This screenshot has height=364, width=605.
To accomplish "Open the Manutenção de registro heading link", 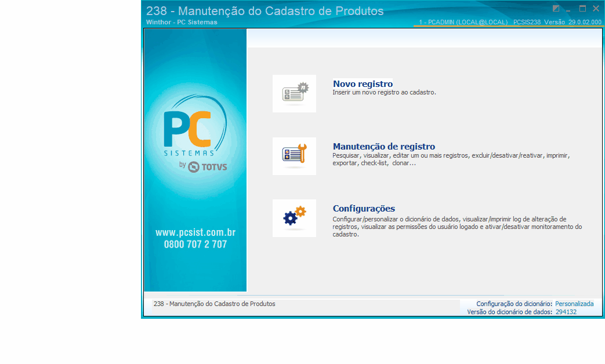I will (384, 147).
